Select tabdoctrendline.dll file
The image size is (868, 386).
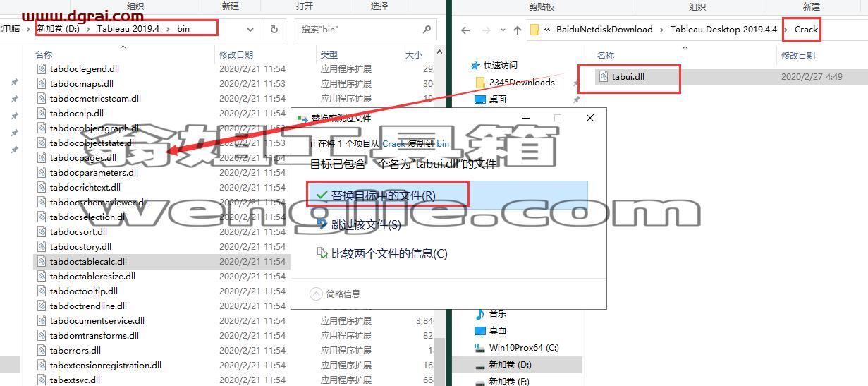[x=88, y=306]
